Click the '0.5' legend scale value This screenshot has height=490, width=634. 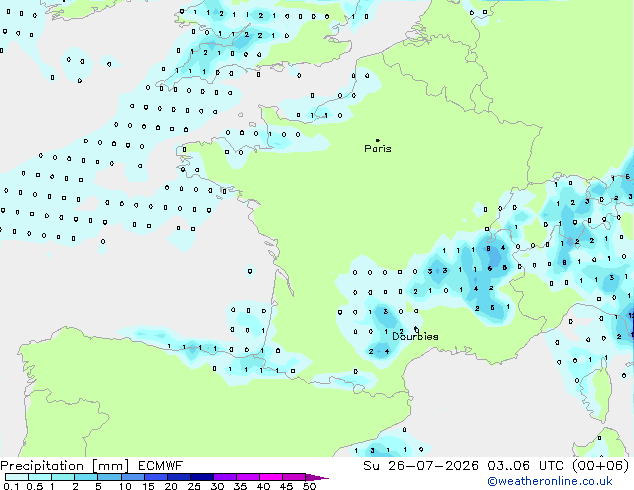(34, 486)
